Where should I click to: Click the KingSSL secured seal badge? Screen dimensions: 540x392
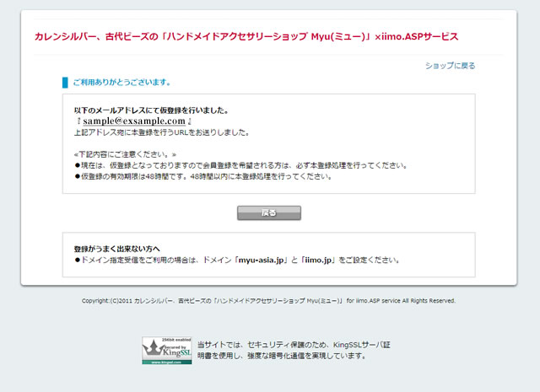click(x=167, y=351)
